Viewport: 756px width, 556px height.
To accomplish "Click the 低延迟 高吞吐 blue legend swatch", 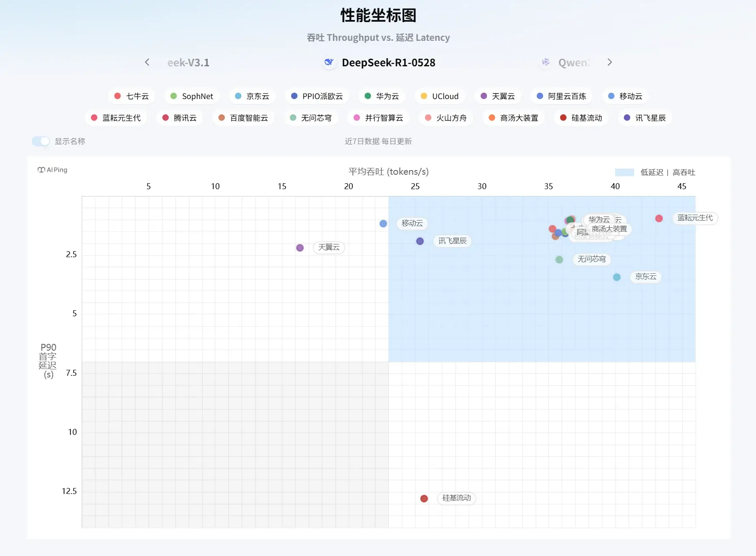I will 624,172.
